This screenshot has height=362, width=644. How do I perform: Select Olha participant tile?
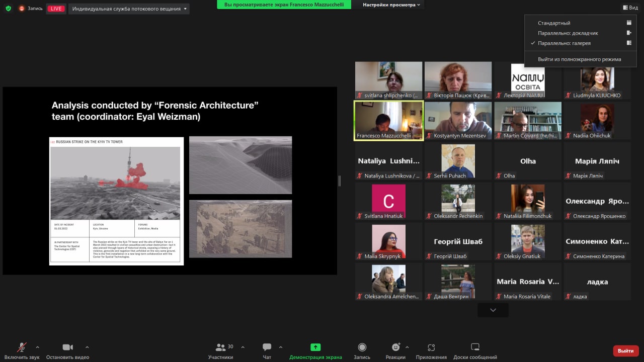click(x=528, y=161)
